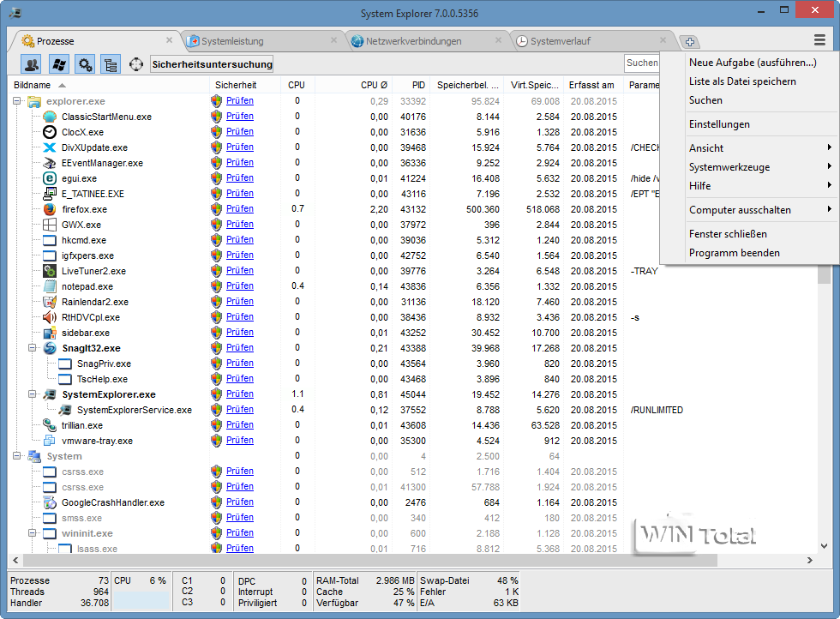
Task: Click the firefox.exe process icon
Action: pyautogui.click(x=50, y=209)
